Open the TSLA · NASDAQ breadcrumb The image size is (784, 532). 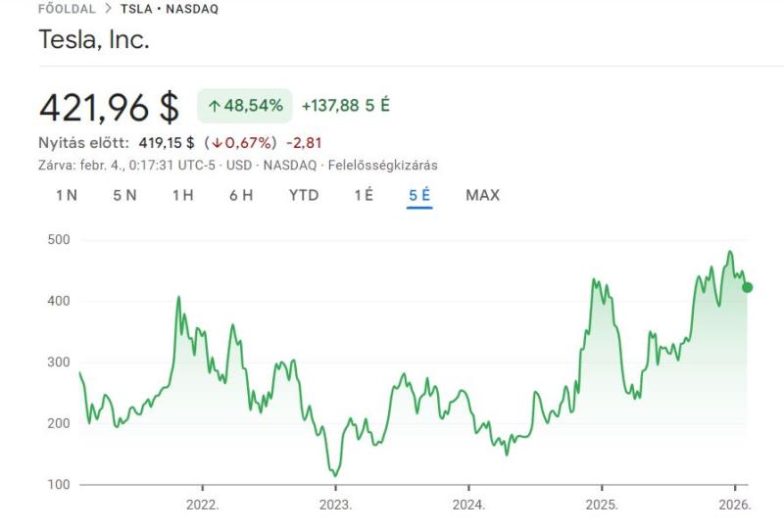(x=170, y=9)
